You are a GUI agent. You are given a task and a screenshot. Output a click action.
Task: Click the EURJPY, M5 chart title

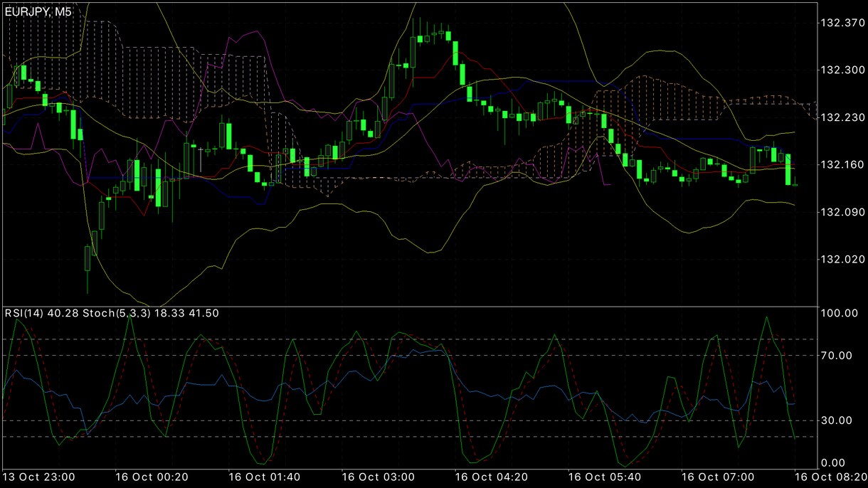[x=37, y=12]
